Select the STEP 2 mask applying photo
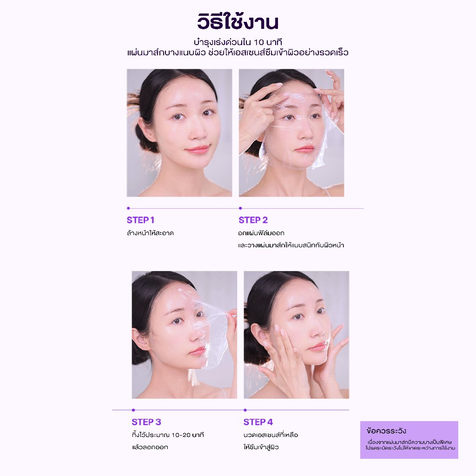The height and width of the screenshot is (476, 476). point(291,132)
